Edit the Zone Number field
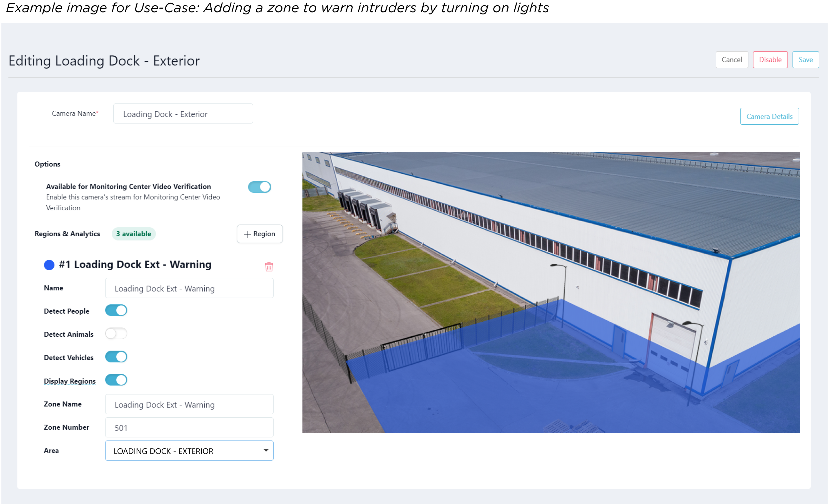The height and width of the screenshot is (504, 829). pyautogui.click(x=189, y=427)
